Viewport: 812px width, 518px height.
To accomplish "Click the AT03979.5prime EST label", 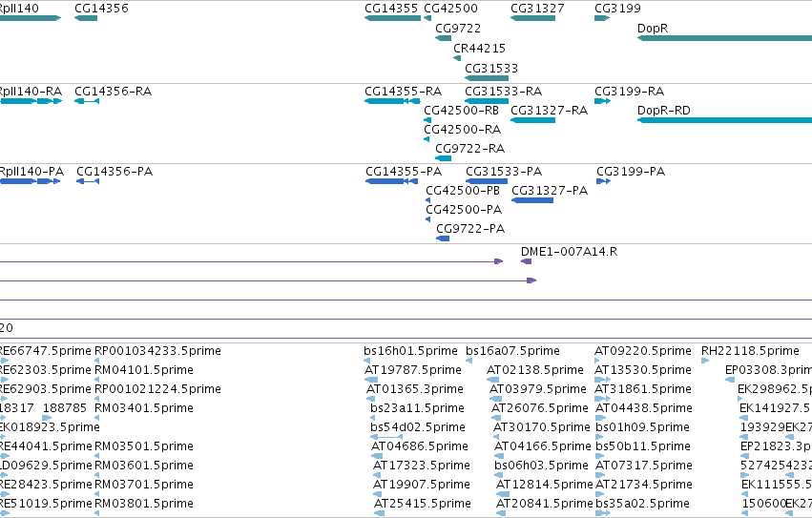I will pyautogui.click(x=537, y=389).
